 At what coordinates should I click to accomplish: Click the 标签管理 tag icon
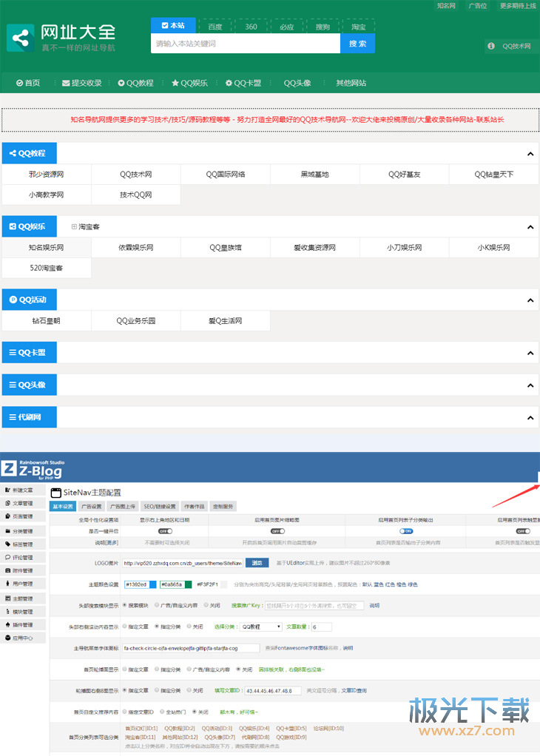point(7,544)
